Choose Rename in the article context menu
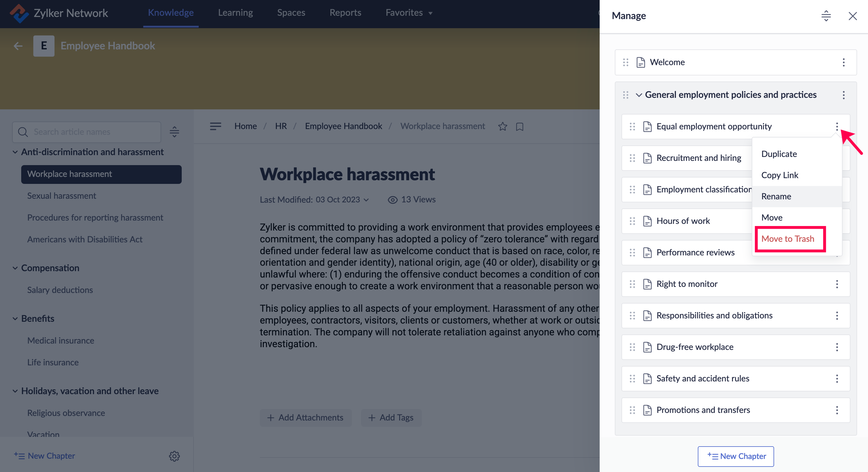 point(776,196)
